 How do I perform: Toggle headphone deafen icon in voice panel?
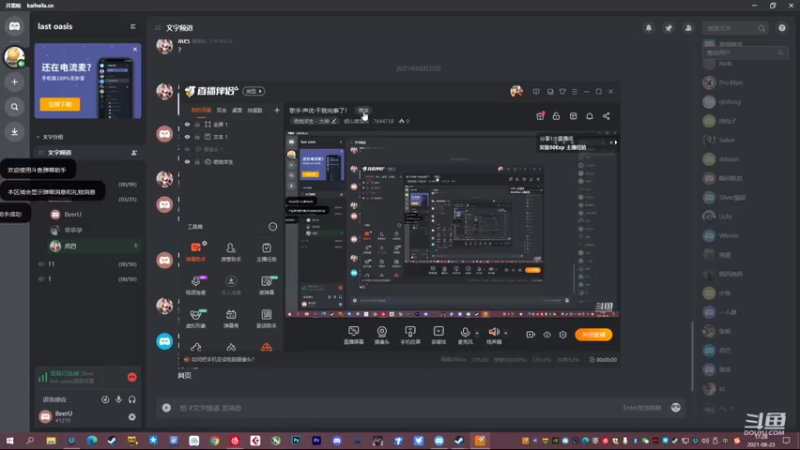point(132,399)
